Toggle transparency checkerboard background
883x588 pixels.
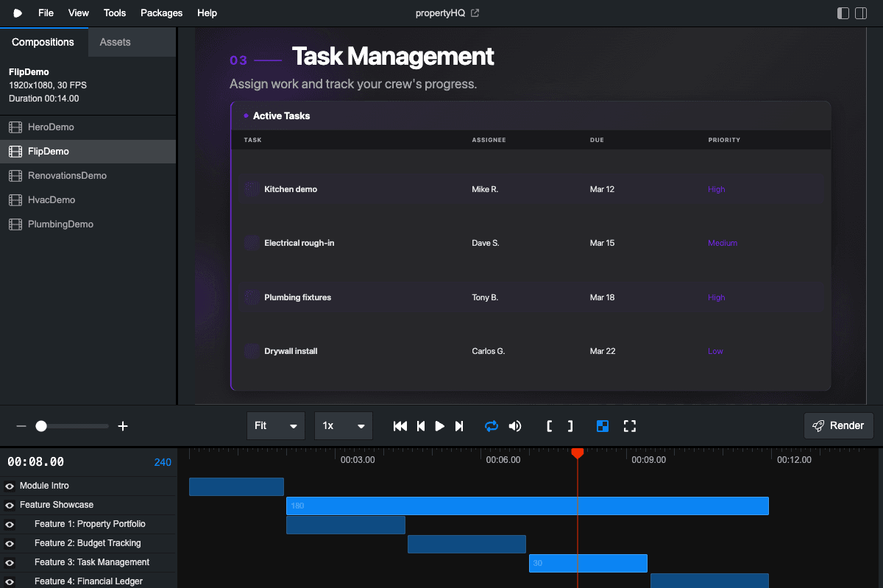tap(603, 426)
